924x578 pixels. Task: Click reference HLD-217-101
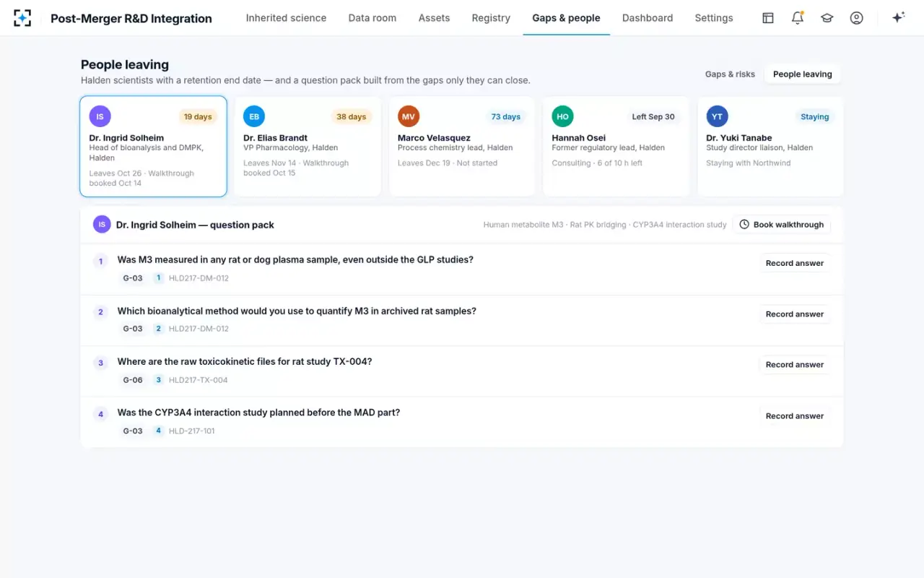(192, 431)
